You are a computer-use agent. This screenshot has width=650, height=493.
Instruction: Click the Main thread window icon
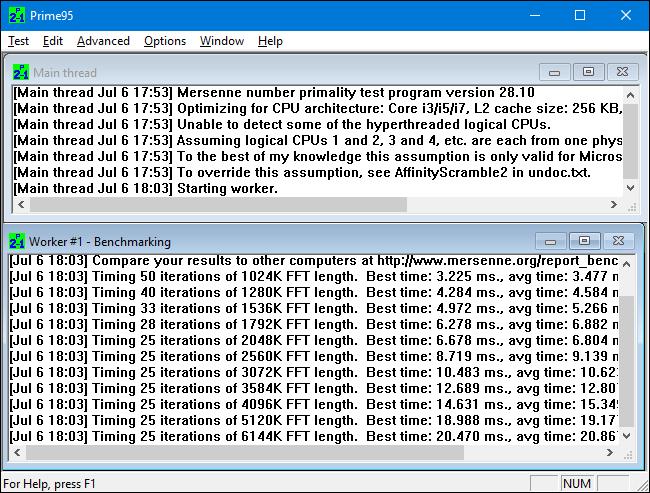click(21, 72)
